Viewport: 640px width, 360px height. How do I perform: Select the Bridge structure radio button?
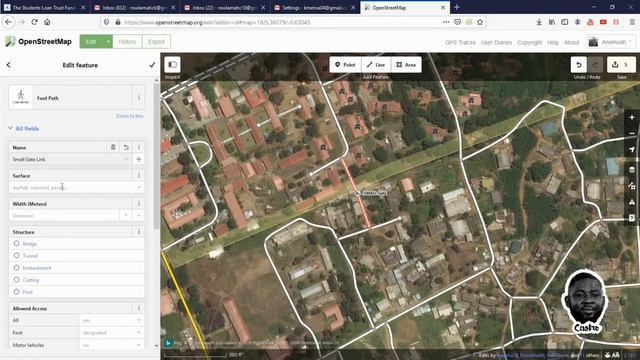coord(16,243)
